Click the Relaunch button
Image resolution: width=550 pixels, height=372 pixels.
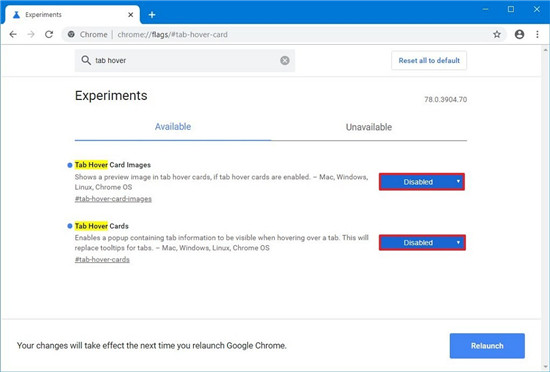[x=487, y=346]
